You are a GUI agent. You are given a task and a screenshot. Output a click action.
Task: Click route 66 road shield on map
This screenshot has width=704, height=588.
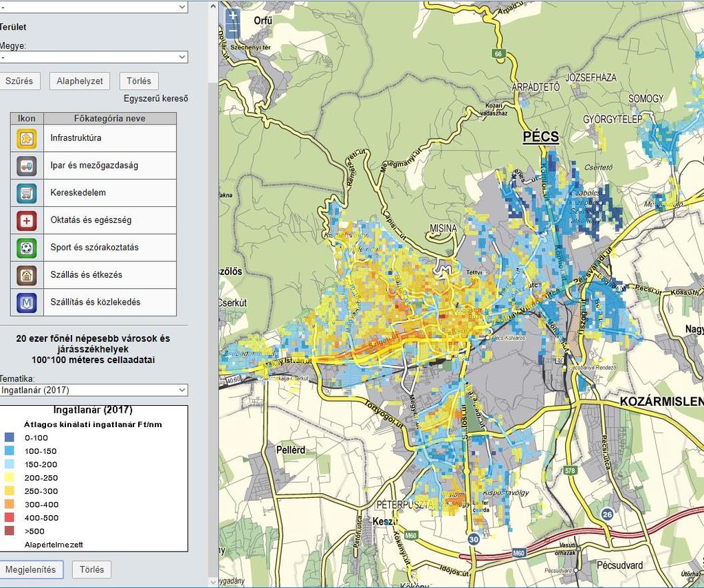click(498, 54)
